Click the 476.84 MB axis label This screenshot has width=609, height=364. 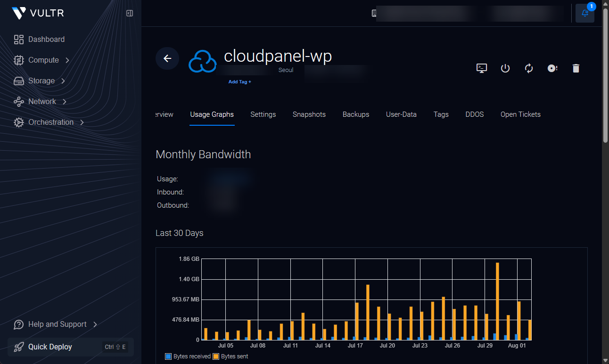click(185, 320)
